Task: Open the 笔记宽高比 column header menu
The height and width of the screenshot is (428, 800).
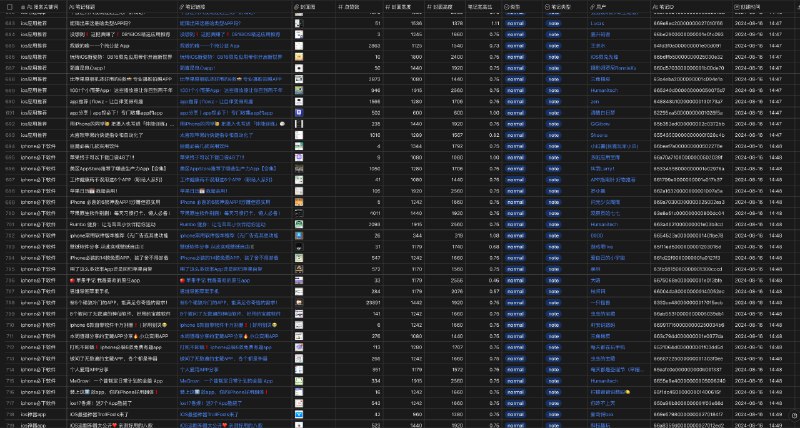Action: [x=483, y=7]
